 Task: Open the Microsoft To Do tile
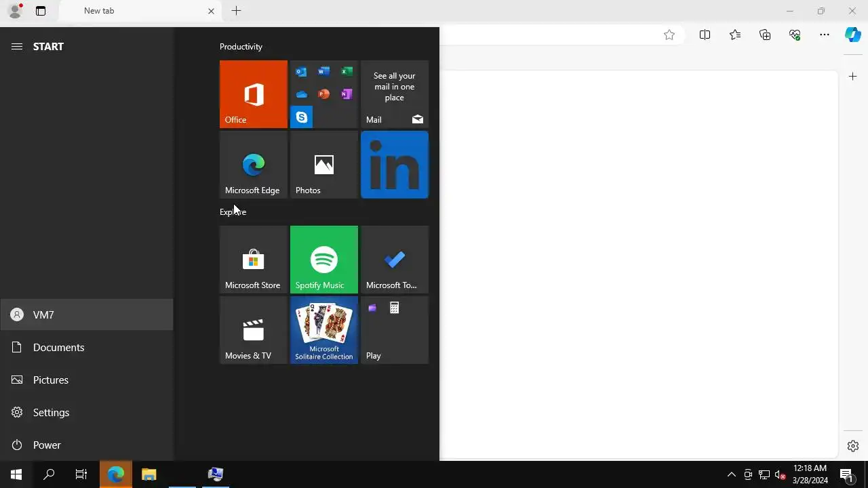tap(395, 260)
